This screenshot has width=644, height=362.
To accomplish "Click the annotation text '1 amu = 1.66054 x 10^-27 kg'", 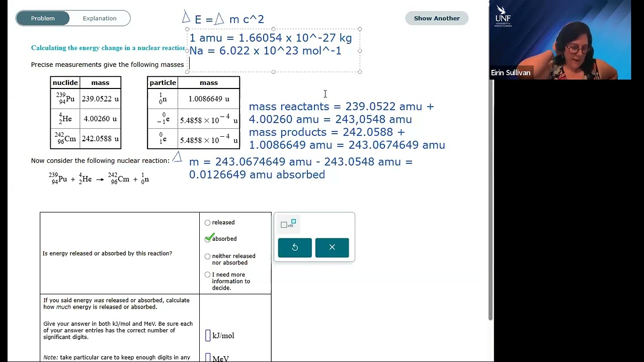I will point(271,38).
